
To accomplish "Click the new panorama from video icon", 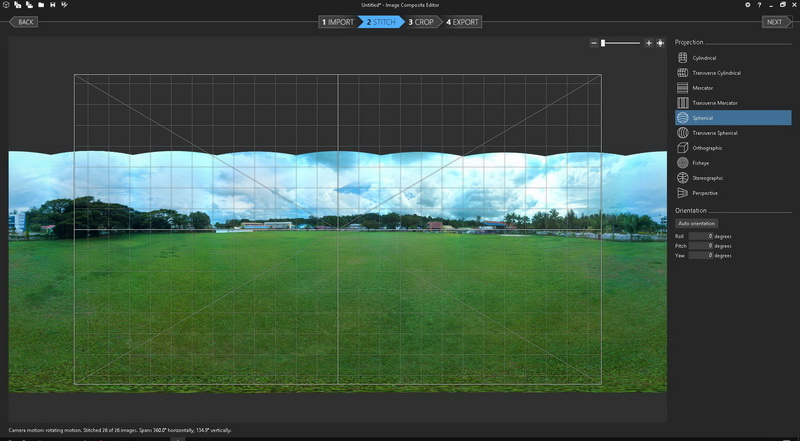I will (x=29, y=5).
